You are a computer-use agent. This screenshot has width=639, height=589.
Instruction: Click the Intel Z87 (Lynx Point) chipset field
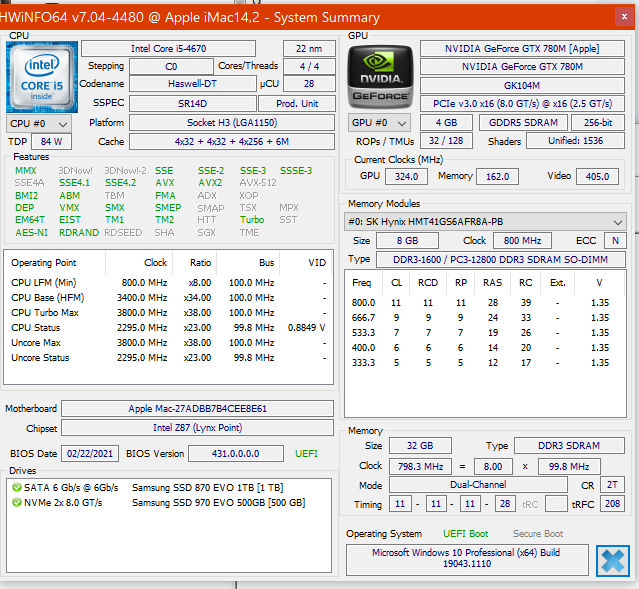pyautogui.click(x=197, y=428)
